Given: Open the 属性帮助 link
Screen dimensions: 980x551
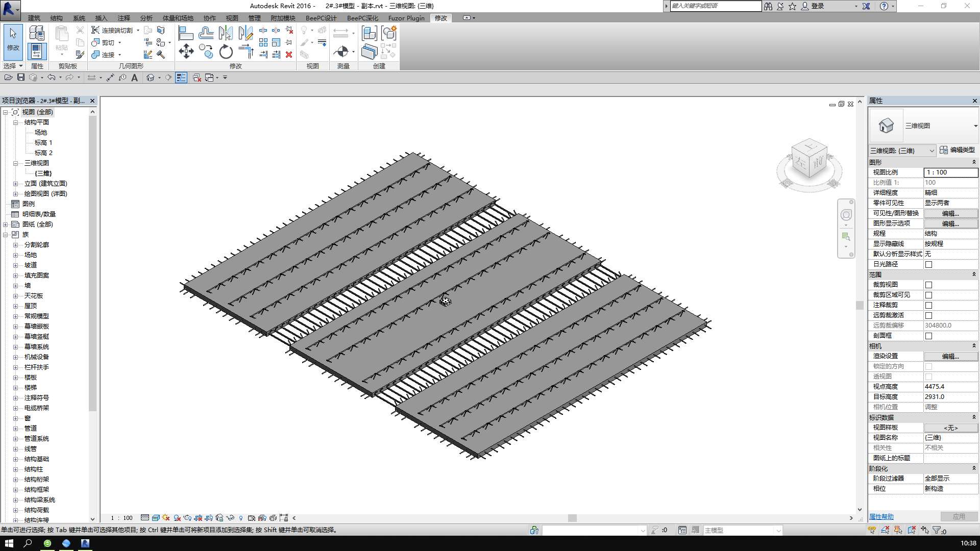Looking at the screenshot, I should [881, 517].
